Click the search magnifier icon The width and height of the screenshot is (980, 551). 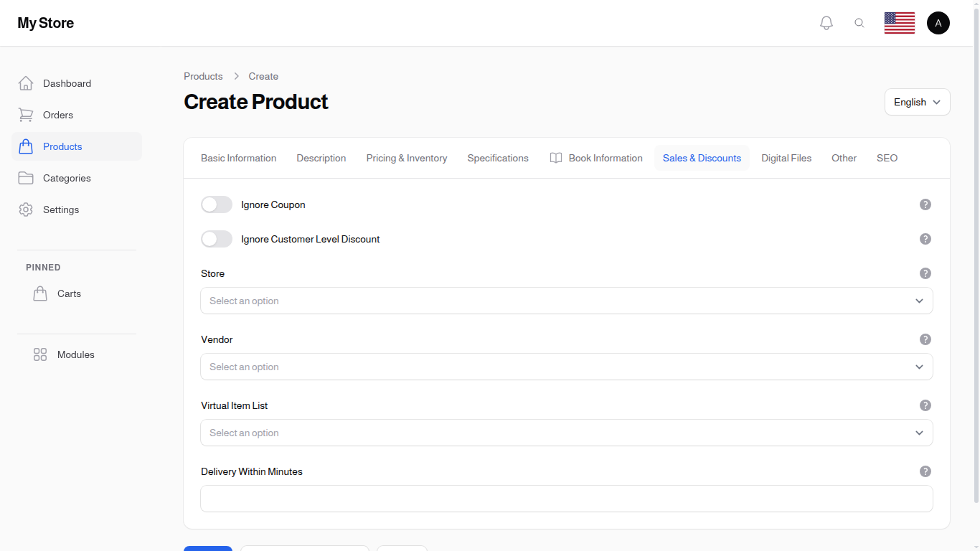pos(859,23)
